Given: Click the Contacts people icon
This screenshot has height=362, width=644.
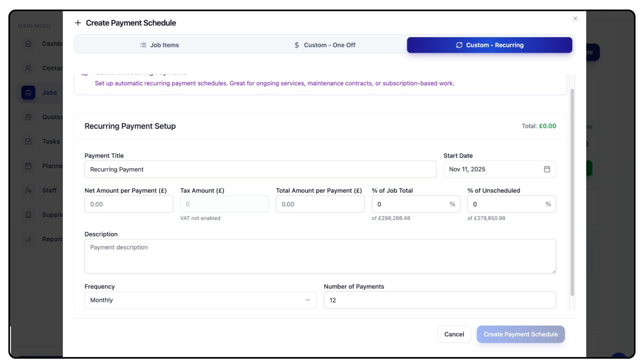Looking at the screenshot, I should click(x=29, y=68).
